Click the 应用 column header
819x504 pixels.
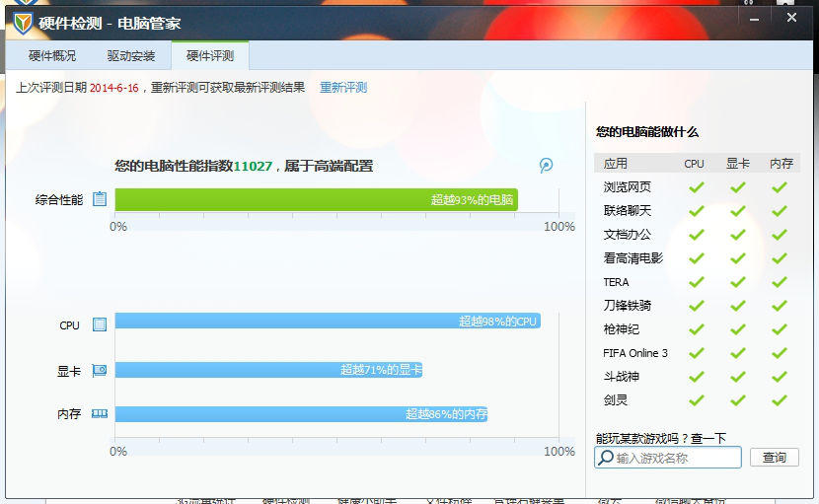point(616,164)
